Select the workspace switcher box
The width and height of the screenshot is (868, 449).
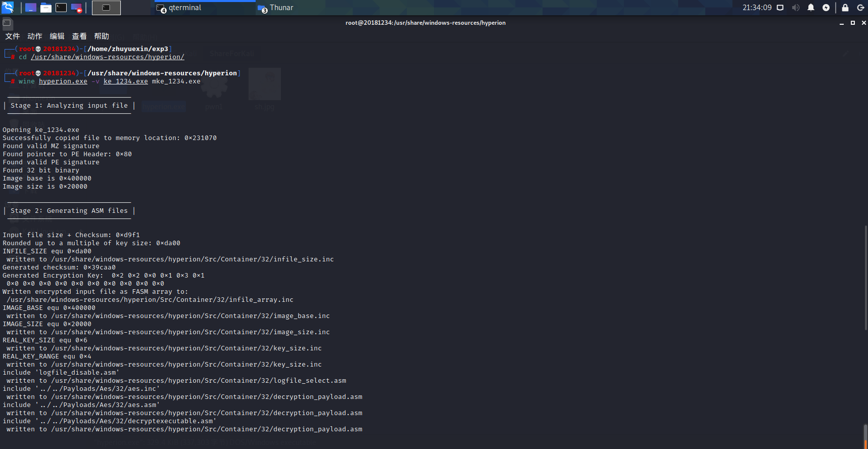pyautogui.click(x=106, y=8)
